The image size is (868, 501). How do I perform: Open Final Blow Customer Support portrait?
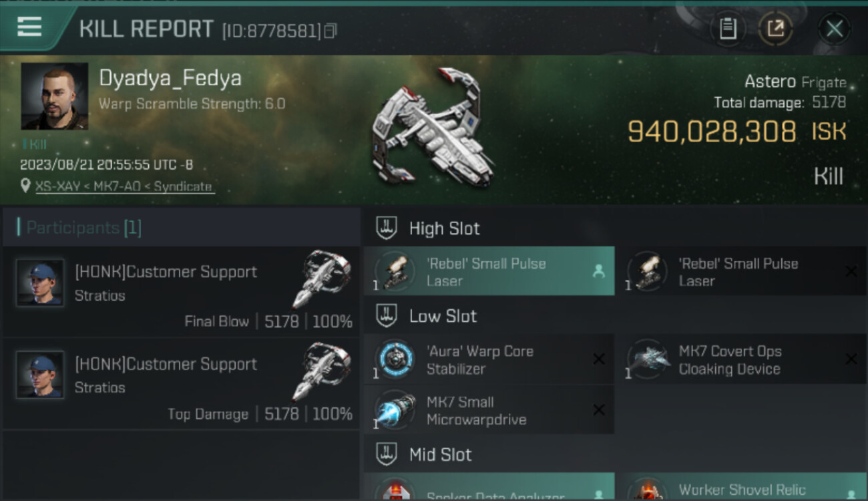[x=40, y=283]
